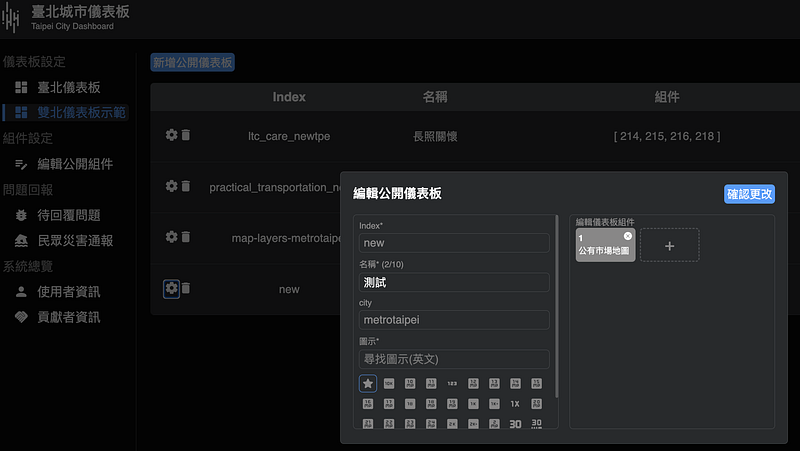Pick the 10MP icon in the icon grid
Viewport: 800px width, 451px height.
(410, 384)
